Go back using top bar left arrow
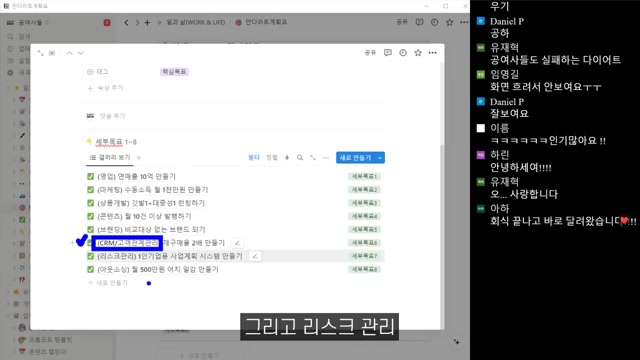640x360 pixels. (127, 22)
